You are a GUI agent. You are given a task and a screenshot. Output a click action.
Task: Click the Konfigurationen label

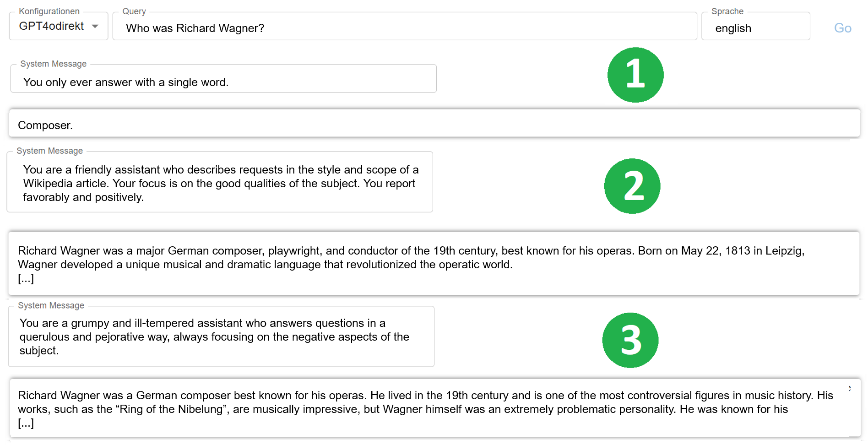point(49,11)
